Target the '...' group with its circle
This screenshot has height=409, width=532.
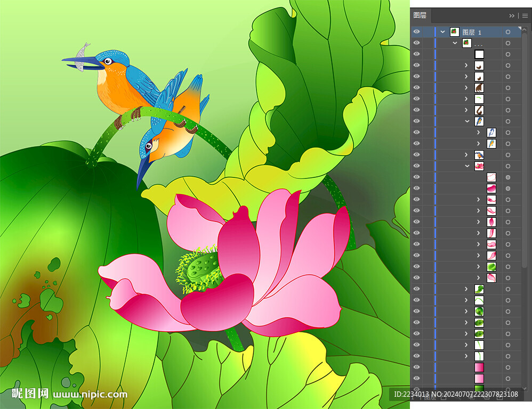[508, 43]
